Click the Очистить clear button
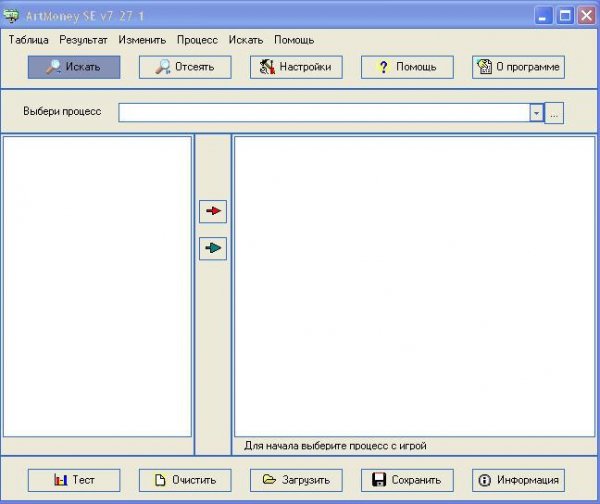The width and height of the screenshot is (600, 504). 185,480
